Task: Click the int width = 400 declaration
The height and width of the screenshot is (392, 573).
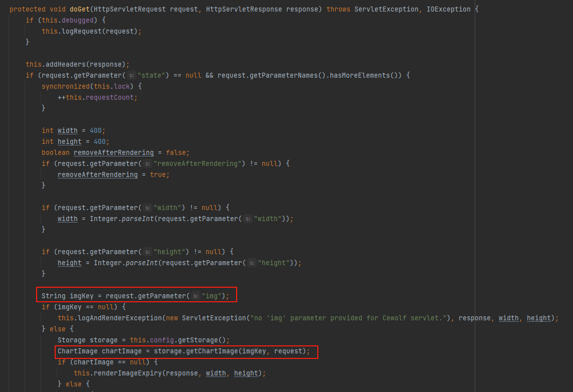Action: (74, 130)
